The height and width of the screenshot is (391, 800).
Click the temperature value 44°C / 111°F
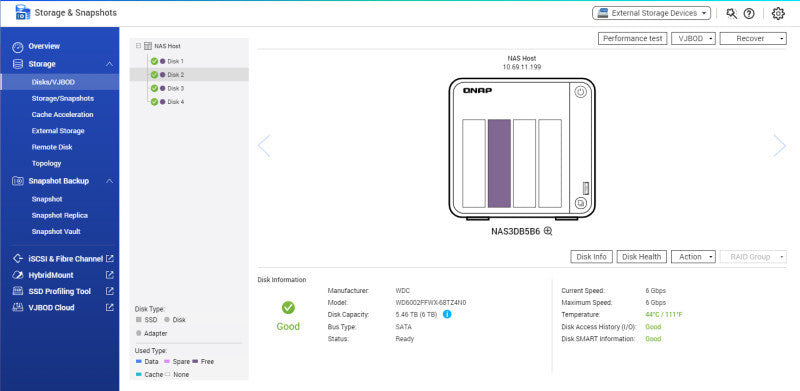[664, 315]
